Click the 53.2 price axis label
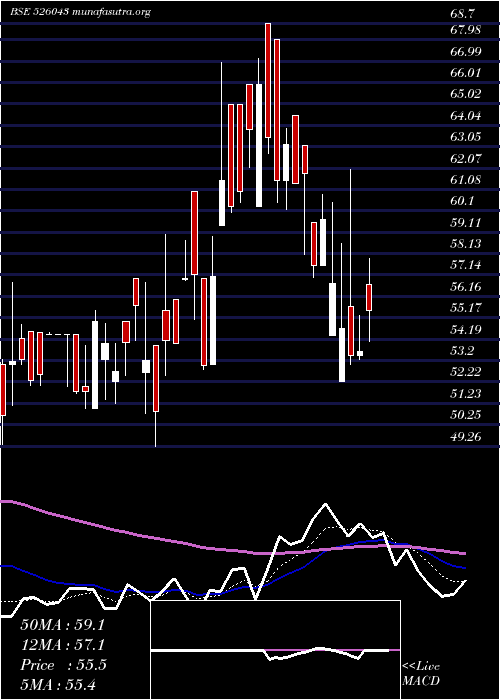The height and width of the screenshot is (700, 500). (463, 351)
